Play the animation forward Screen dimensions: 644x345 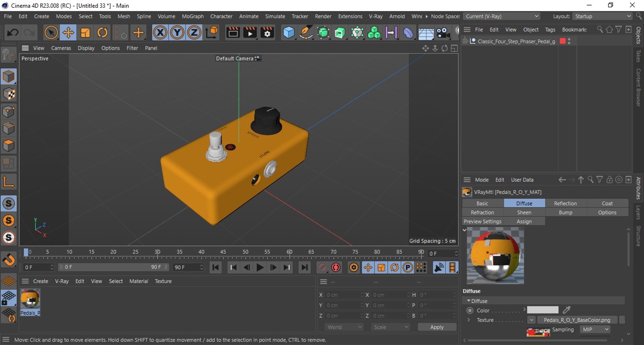point(260,267)
